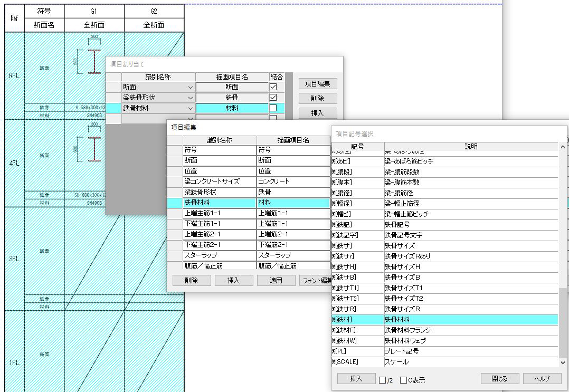Click the 削除 button in 項目割り当て dialog

pyautogui.click(x=318, y=98)
